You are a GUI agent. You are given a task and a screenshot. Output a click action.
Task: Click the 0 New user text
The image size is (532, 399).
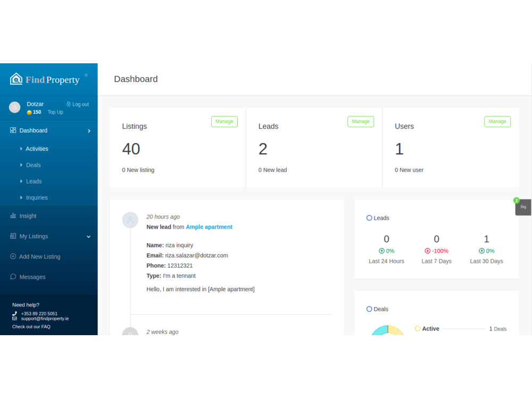tap(409, 170)
